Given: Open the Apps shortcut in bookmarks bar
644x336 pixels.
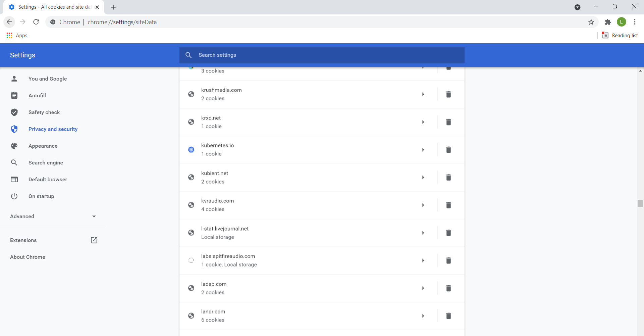Looking at the screenshot, I should click(x=17, y=36).
